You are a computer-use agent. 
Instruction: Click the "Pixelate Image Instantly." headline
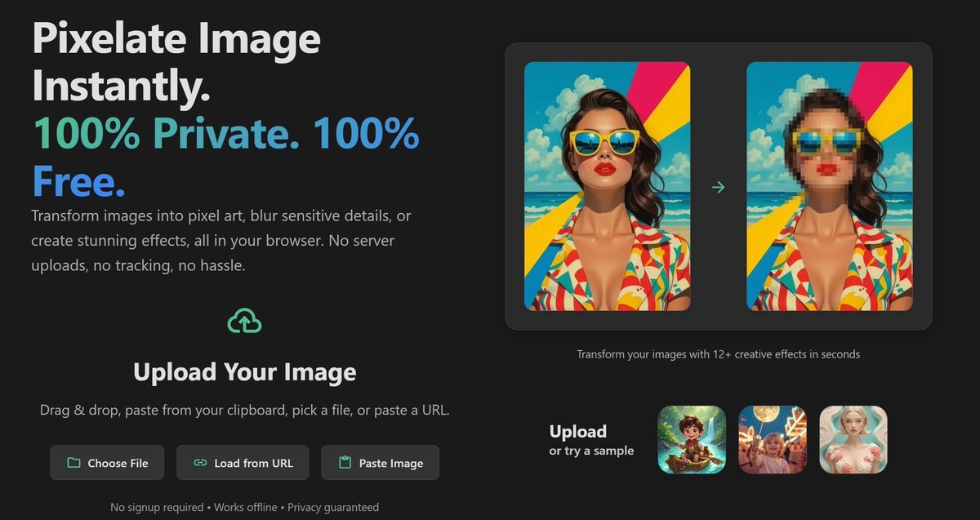176,62
